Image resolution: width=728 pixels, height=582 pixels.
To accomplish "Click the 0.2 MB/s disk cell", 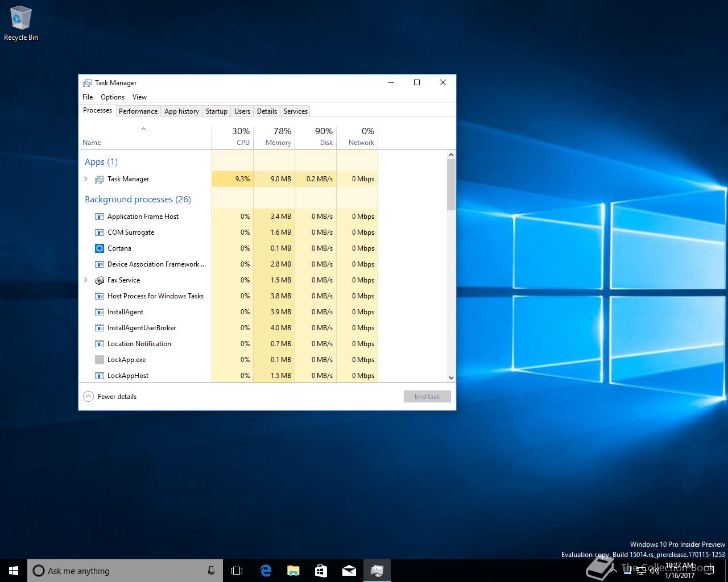I will tap(316, 179).
